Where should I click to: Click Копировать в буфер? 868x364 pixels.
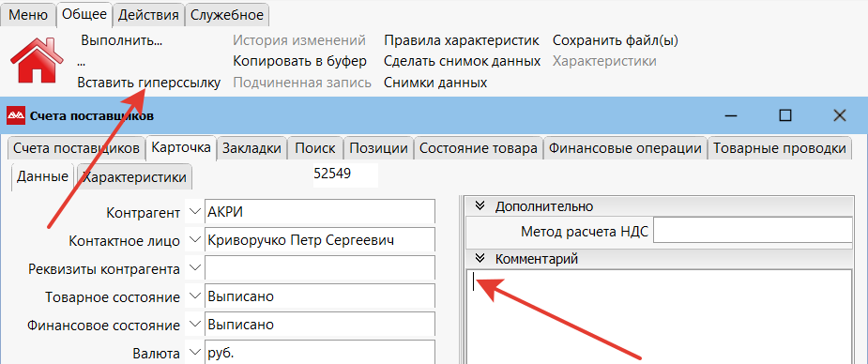[x=300, y=61]
